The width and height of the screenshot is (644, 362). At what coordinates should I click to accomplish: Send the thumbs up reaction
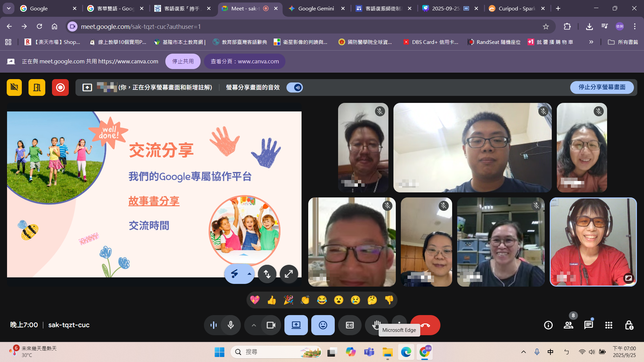point(272,300)
